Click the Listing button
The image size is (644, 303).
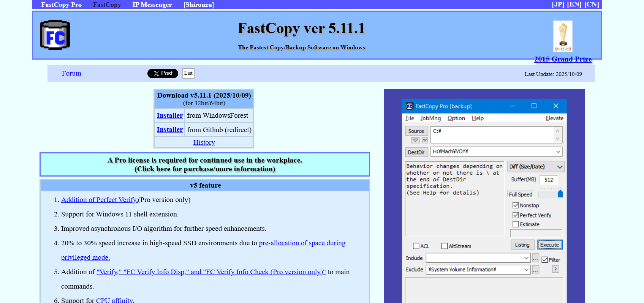522,245
